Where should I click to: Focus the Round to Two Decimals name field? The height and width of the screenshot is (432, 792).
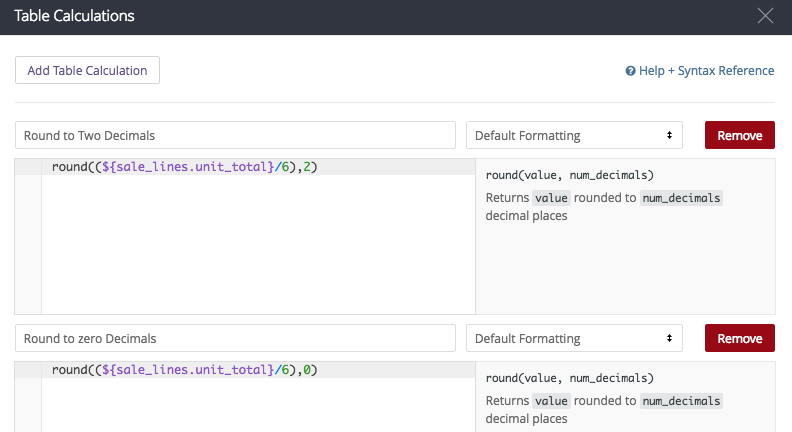point(235,135)
